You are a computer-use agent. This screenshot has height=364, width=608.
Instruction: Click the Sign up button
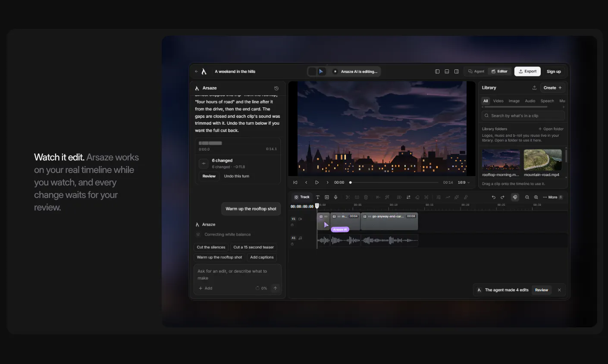pos(554,72)
